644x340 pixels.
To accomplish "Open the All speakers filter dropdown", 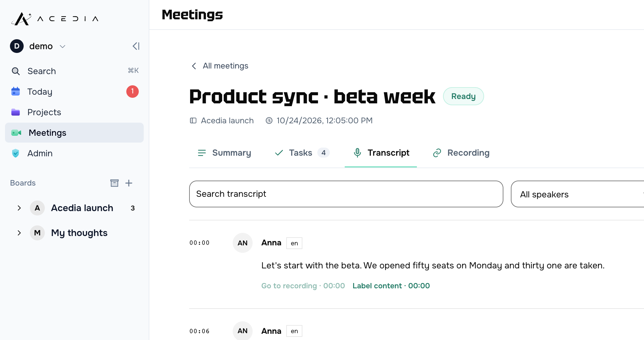I will (x=577, y=194).
